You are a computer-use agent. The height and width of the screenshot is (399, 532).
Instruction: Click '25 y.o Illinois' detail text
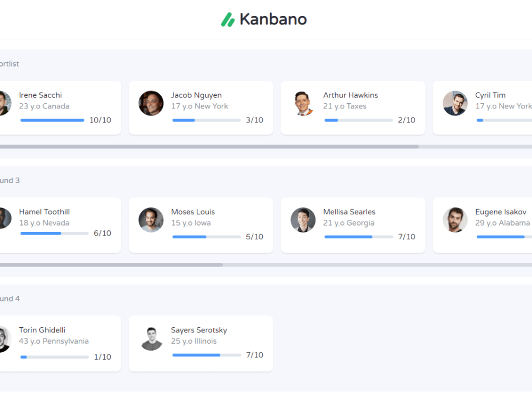click(x=194, y=341)
